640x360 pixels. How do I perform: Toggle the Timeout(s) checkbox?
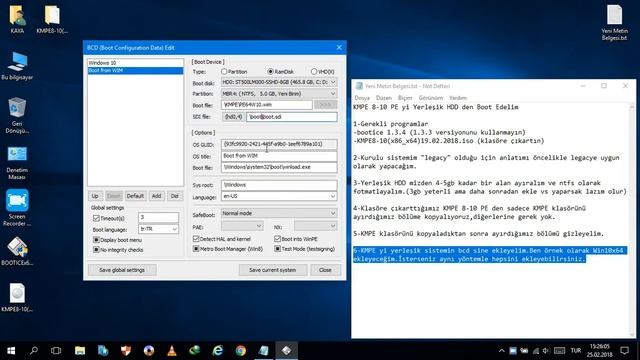click(x=96, y=218)
